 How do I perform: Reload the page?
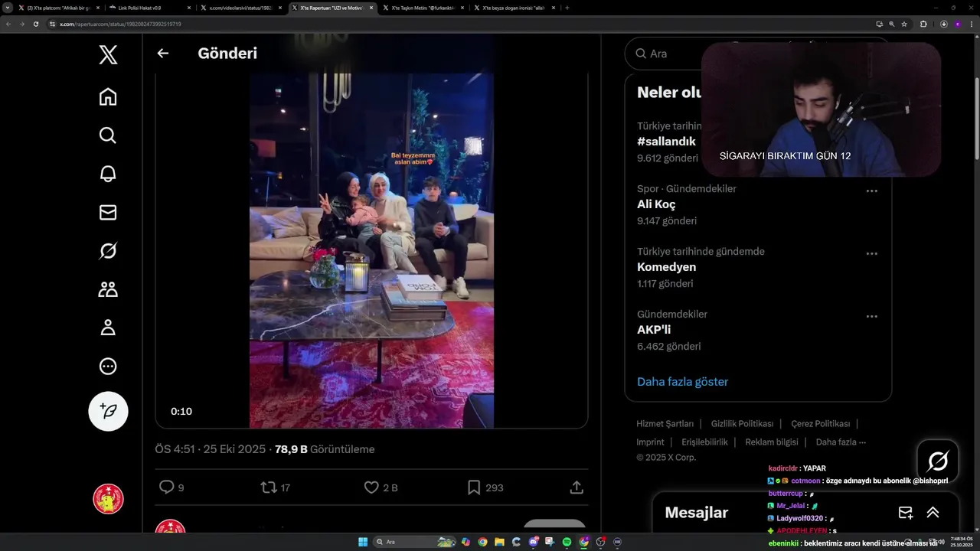point(35,24)
